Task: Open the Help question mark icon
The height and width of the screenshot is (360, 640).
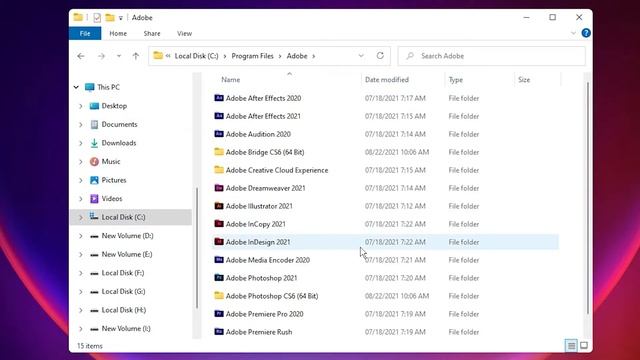Action: click(x=586, y=33)
